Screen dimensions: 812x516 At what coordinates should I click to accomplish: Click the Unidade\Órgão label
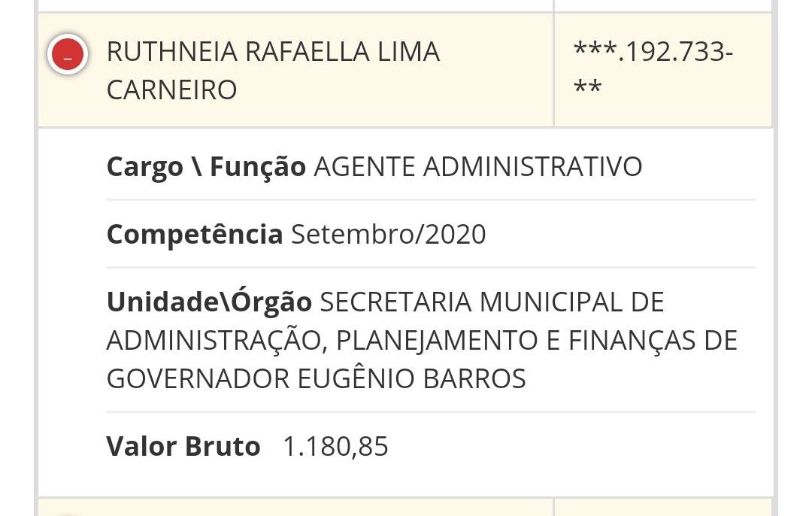tap(209, 302)
